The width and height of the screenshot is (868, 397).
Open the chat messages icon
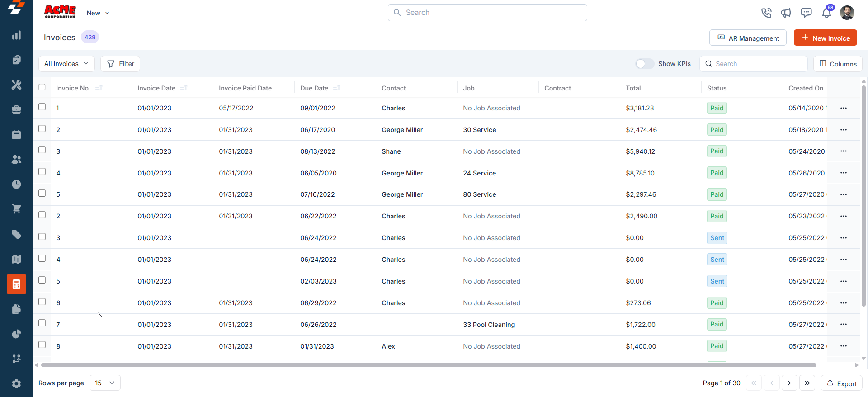coord(806,13)
